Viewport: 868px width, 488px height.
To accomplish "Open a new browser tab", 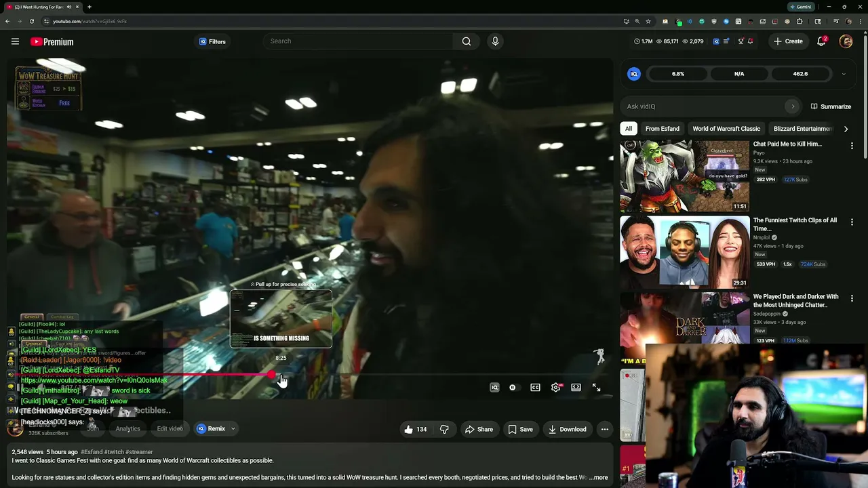I will tap(90, 7).
